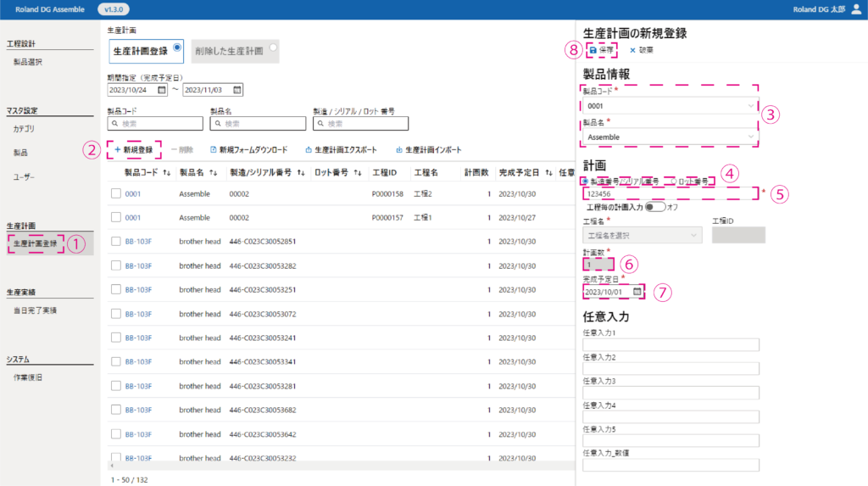
Task: Click the 保存 save icon button
Action: 593,51
